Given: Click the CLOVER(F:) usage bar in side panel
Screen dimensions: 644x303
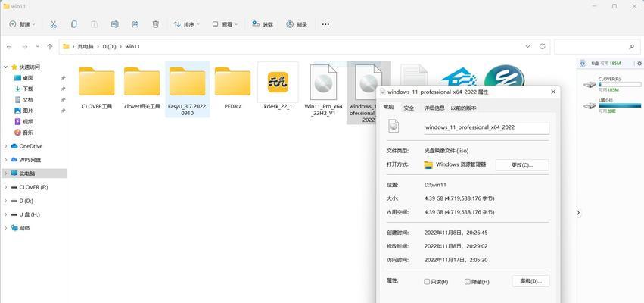Looking at the screenshot, I should pos(620,84).
